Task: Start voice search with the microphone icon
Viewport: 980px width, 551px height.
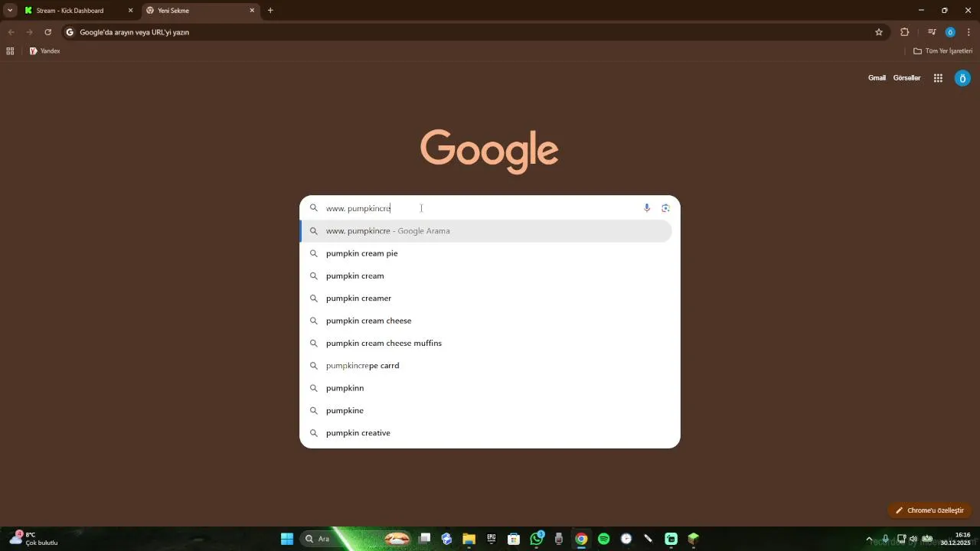Action: (647, 208)
